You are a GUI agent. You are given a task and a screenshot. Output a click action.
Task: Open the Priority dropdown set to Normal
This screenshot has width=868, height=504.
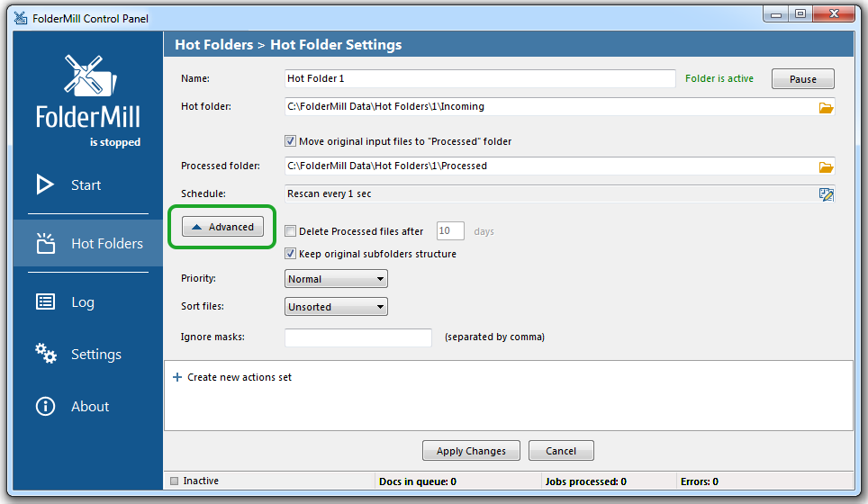(336, 279)
